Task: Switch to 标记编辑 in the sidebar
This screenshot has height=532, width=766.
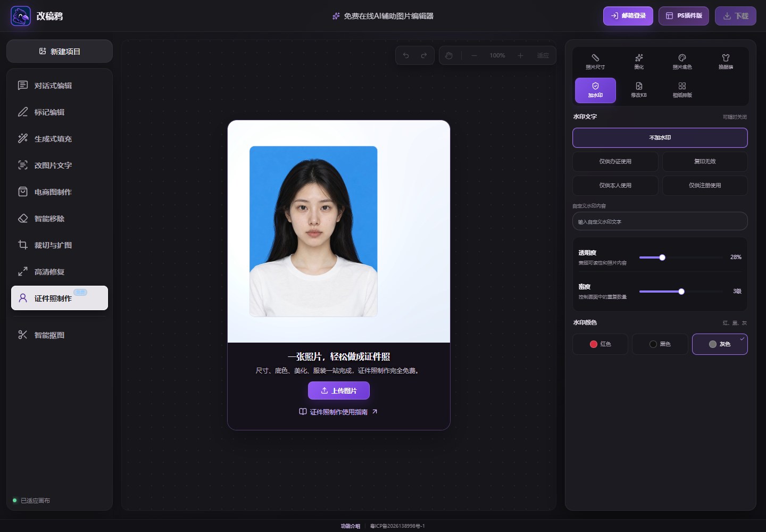Action: pos(60,112)
